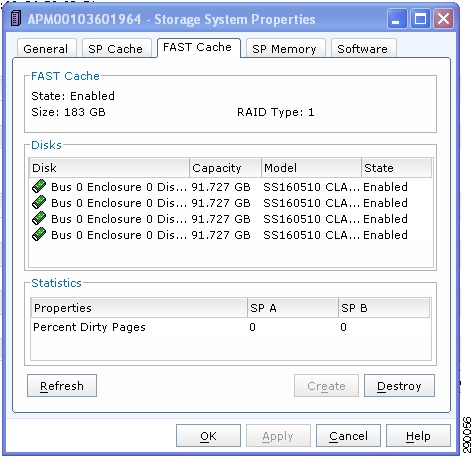Image resolution: width=476 pixels, height=461 pixels.
Task: Go to the Software tab
Action: click(363, 49)
